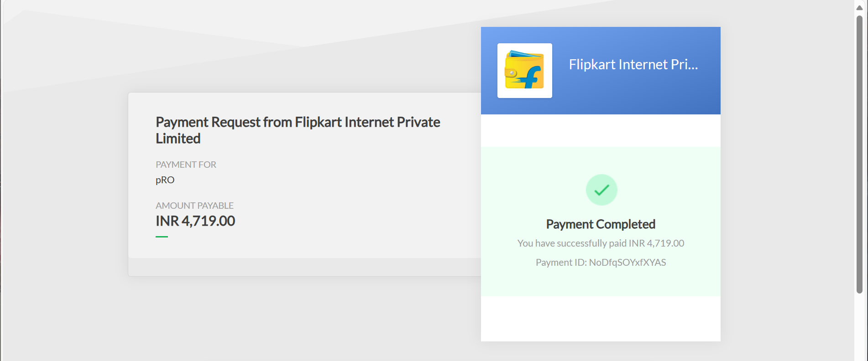The width and height of the screenshot is (868, 361).
Task: Click the green payment success checkmark
Action: click(601, 190)
